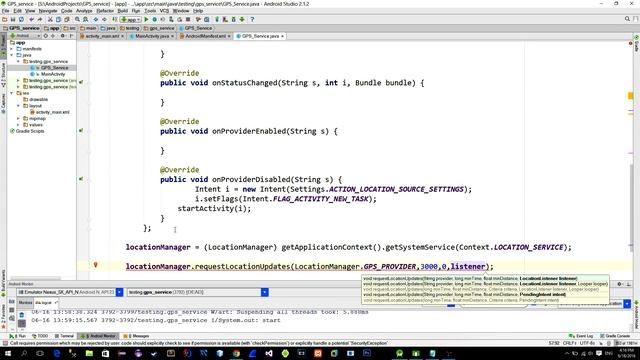The width and height of the screenshot is (640, 360).
Task: Click the Open folder icon in toolbar
Action: pyautogui.click(x=4, y=19)
